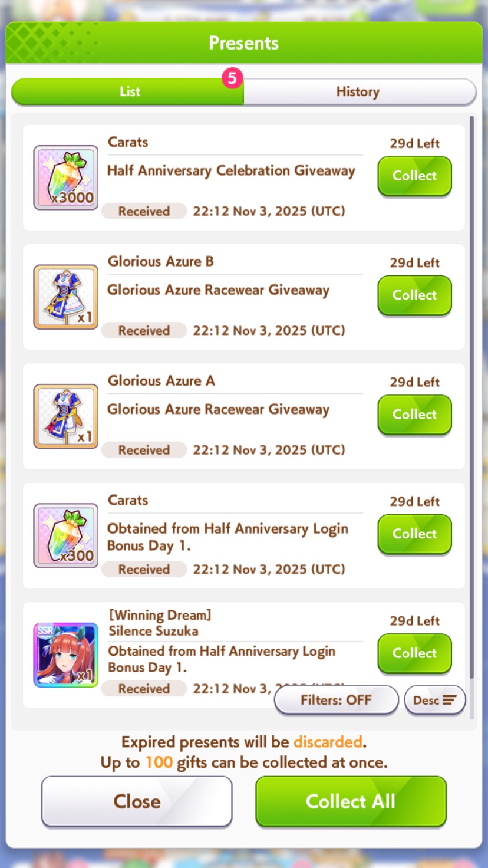Tap the Presents title header
The width and height of the screenshot is (488, 868).
(x=244, y=43)
